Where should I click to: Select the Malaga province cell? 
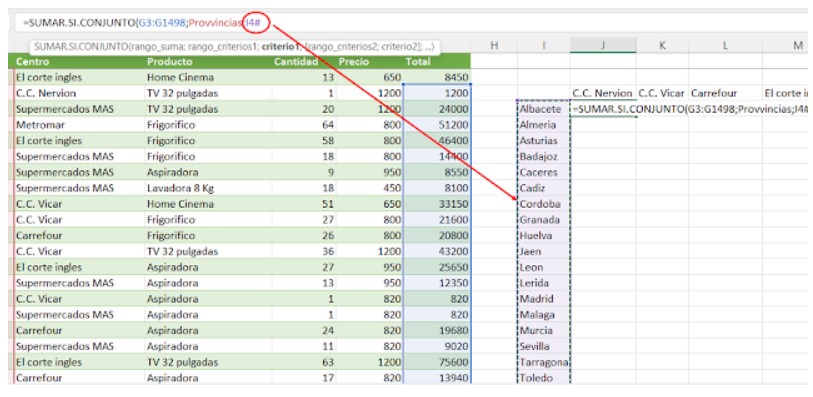(x=543, y=315)
